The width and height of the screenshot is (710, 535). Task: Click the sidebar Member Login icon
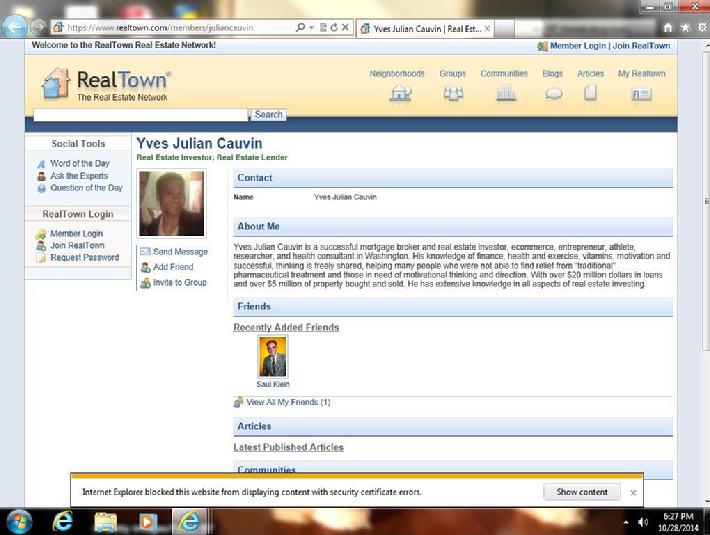(x=41, y=234)
